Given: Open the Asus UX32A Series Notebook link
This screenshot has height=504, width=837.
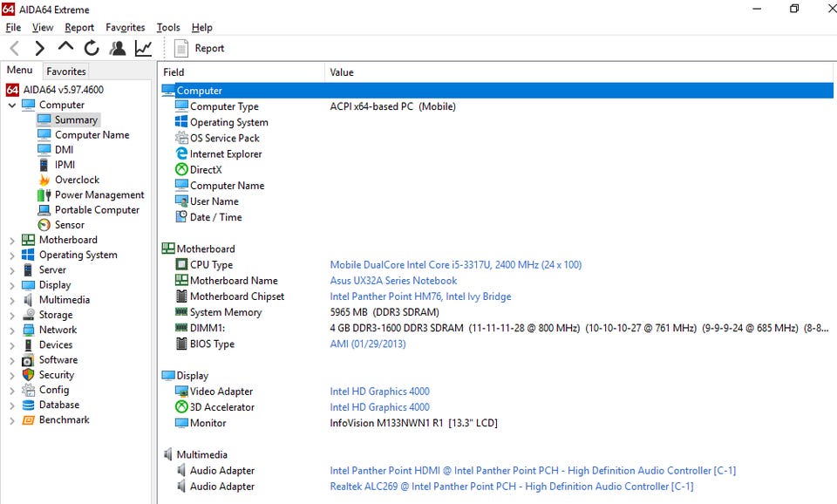Looking at the screenshot, I should coord(393,281).
